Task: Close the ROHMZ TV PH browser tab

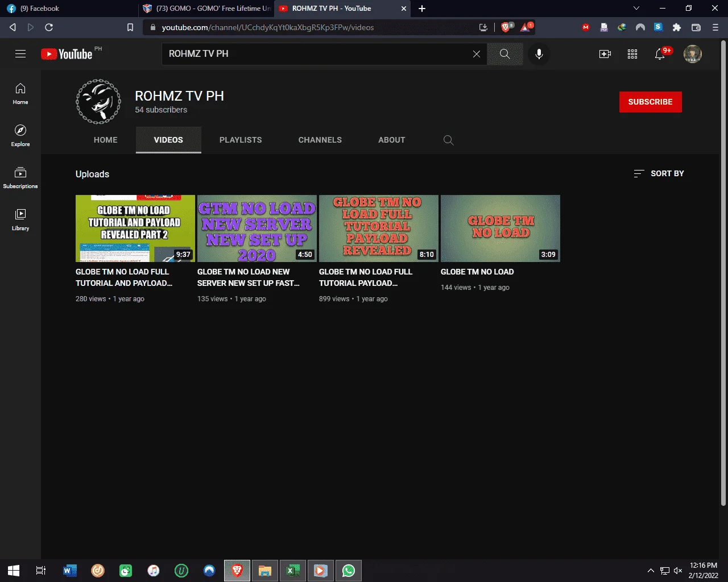Action: (x=404, y=9)
